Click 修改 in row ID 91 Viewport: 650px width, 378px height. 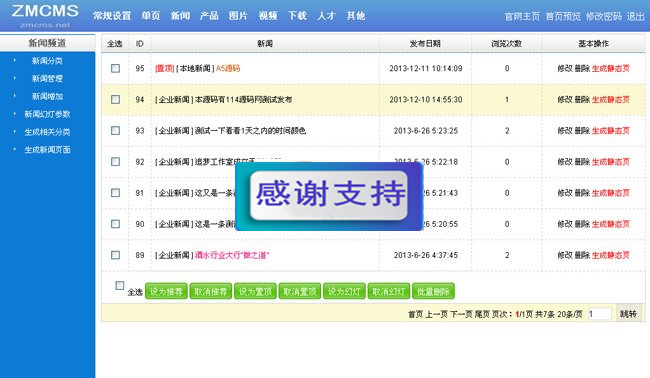click(565, 193)
